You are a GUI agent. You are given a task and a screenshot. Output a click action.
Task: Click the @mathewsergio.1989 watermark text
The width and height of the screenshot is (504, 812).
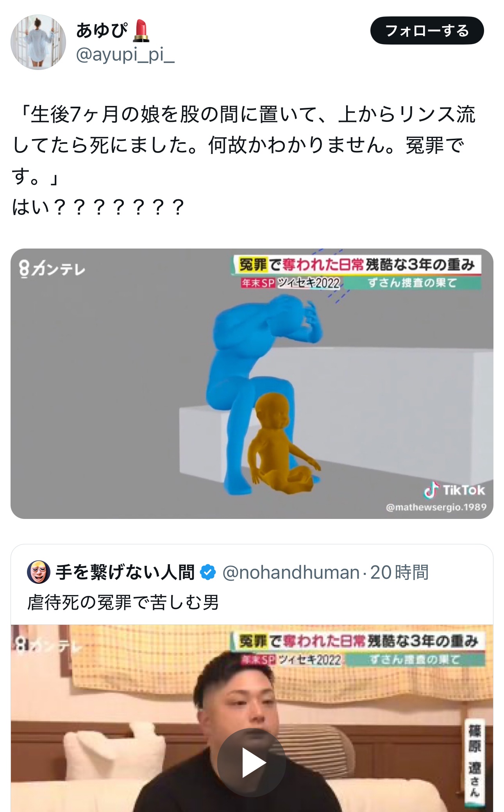click(x=436, y=507)
